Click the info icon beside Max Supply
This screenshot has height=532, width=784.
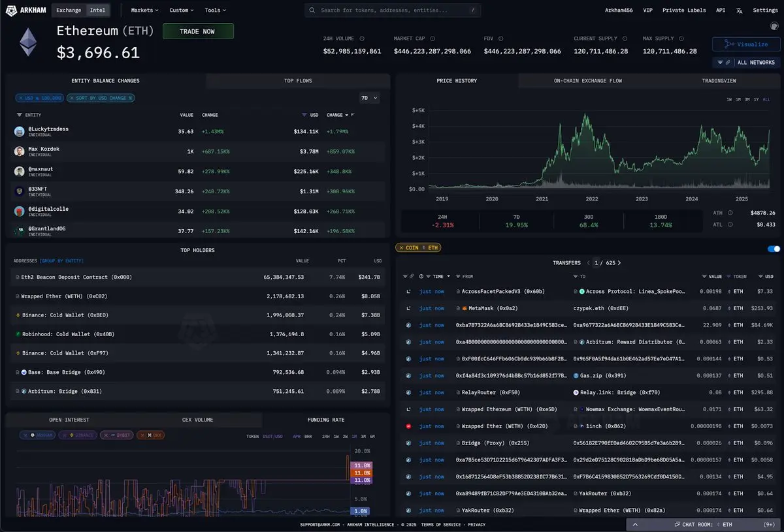682,39
